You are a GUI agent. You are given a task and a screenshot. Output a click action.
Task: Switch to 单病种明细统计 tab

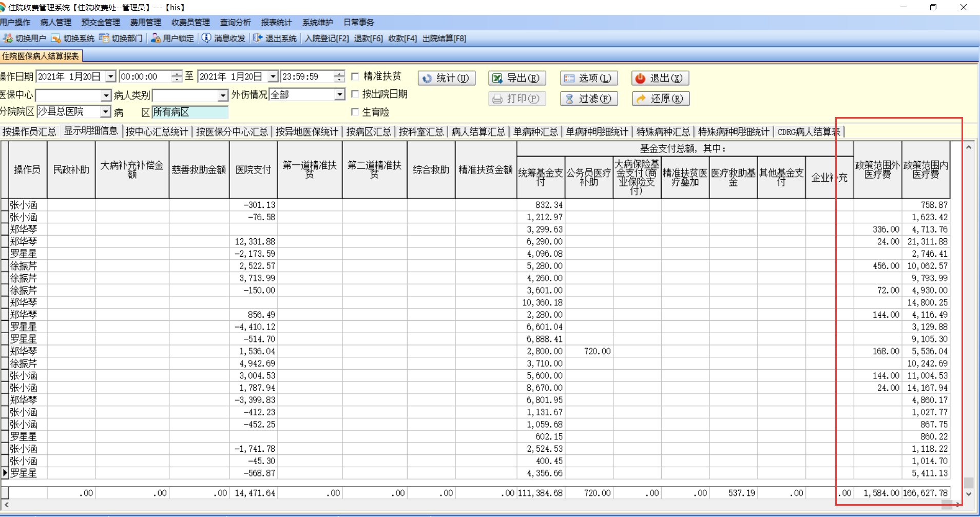598,132
